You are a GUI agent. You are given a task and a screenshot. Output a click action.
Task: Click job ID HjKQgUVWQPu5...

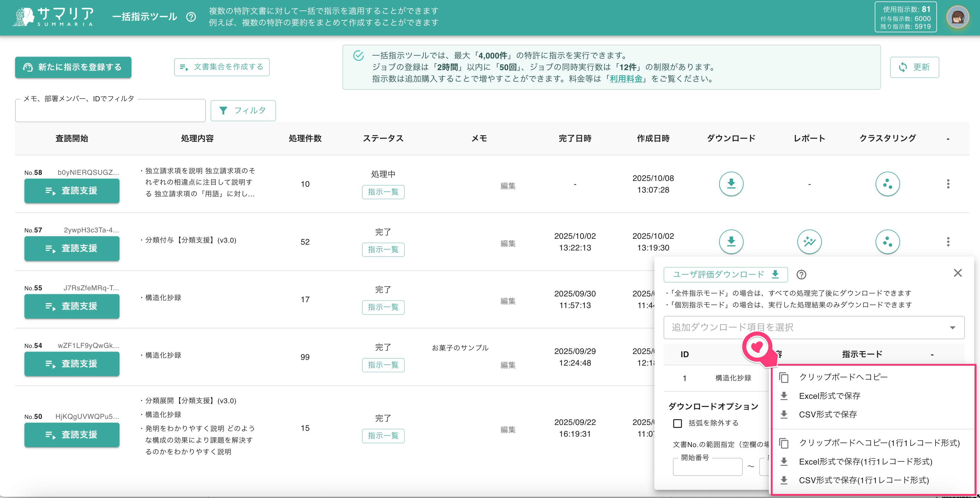click(87, 416)
